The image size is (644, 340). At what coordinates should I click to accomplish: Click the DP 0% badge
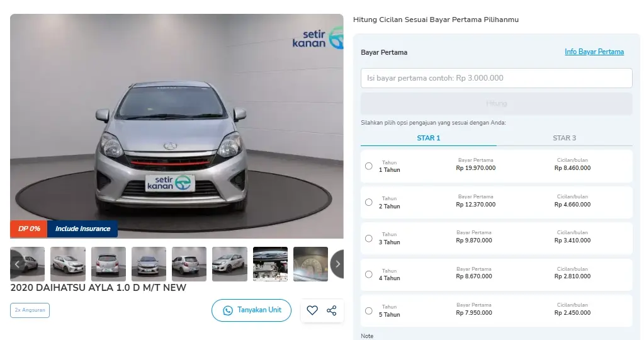[x=29, y=229]
